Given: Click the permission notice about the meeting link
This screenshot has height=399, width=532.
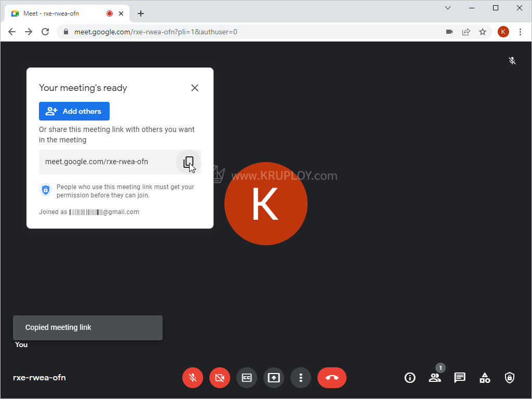Looking at the screenshot, I should pyautogui.click(x=125, y=191).
